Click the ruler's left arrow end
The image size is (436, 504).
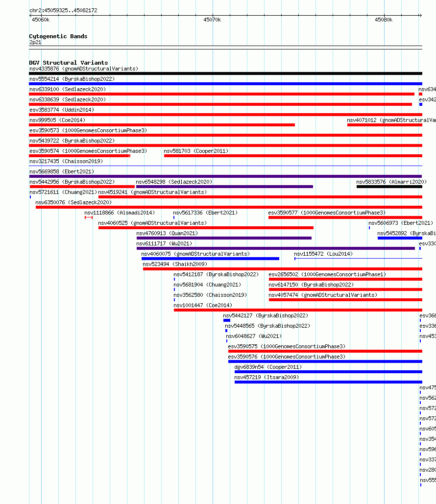[30, 15]
